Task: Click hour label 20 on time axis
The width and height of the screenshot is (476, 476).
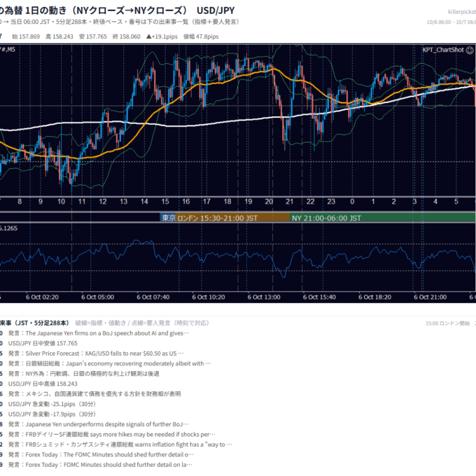Action: click(x=269, y=202)
